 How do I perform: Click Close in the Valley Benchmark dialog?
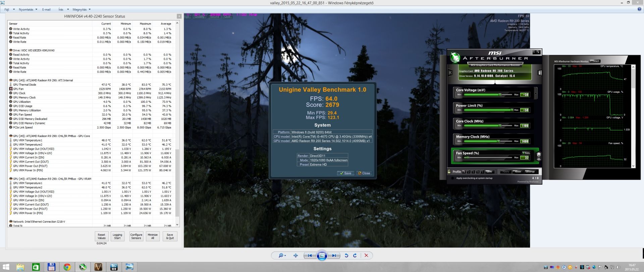pyautogui.click(x=364, y=173)
